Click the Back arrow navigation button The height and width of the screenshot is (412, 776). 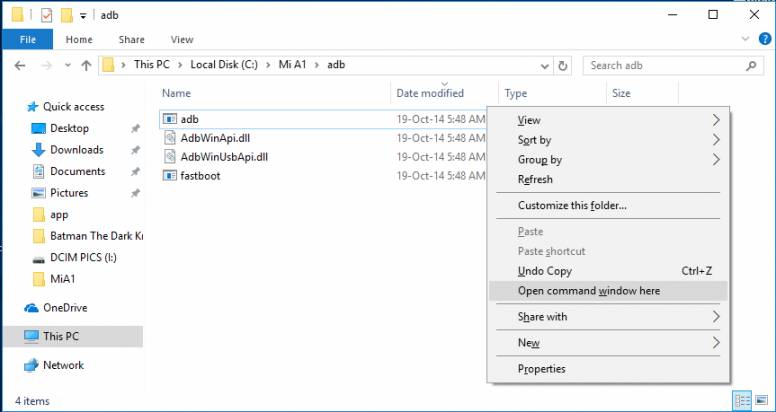point(21,66)
